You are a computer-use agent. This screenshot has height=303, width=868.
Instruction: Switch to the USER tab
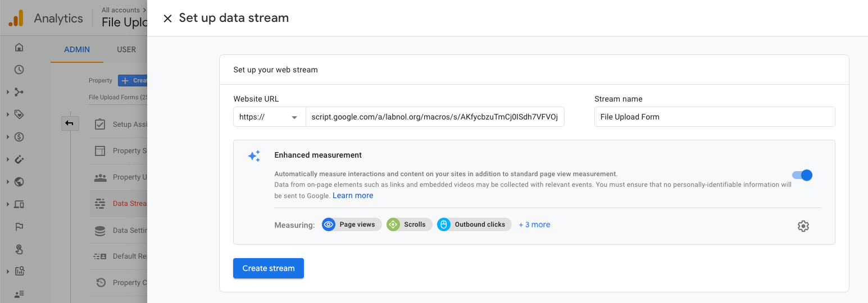click(x=126, y=49)
